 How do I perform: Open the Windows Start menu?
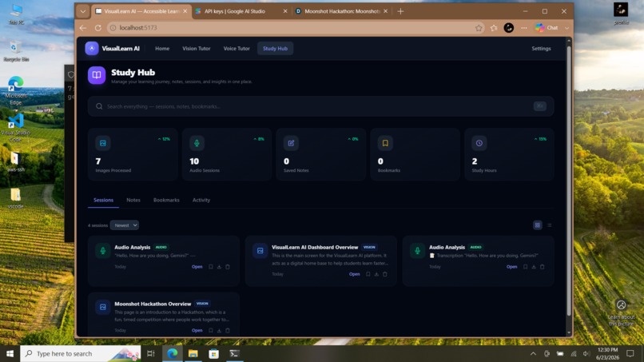pyautogui.click(x=10, y=353)
